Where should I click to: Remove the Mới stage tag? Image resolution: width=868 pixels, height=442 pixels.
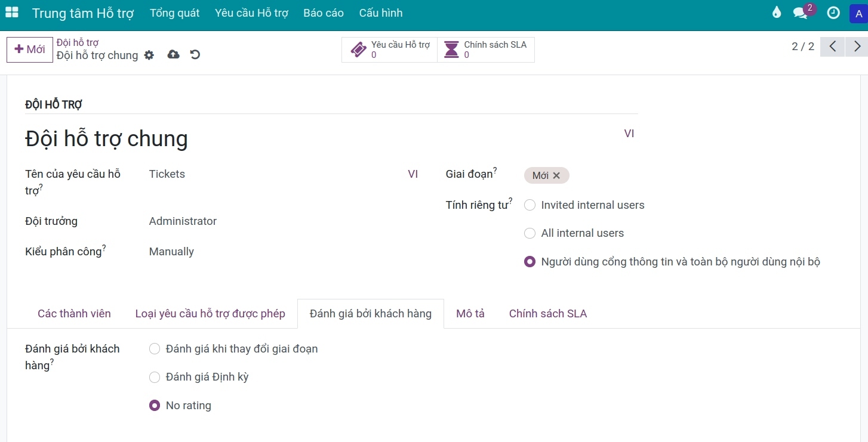(x=556, y=175)
